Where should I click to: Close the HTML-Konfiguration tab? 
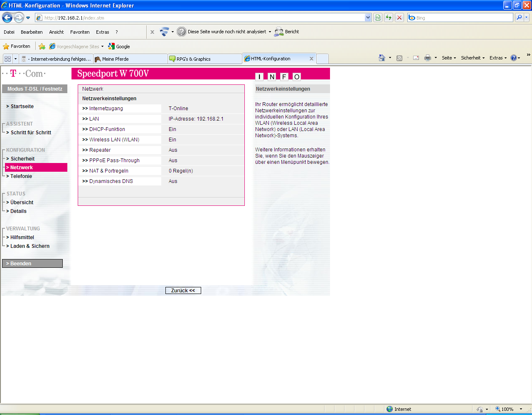pos(311,59)
